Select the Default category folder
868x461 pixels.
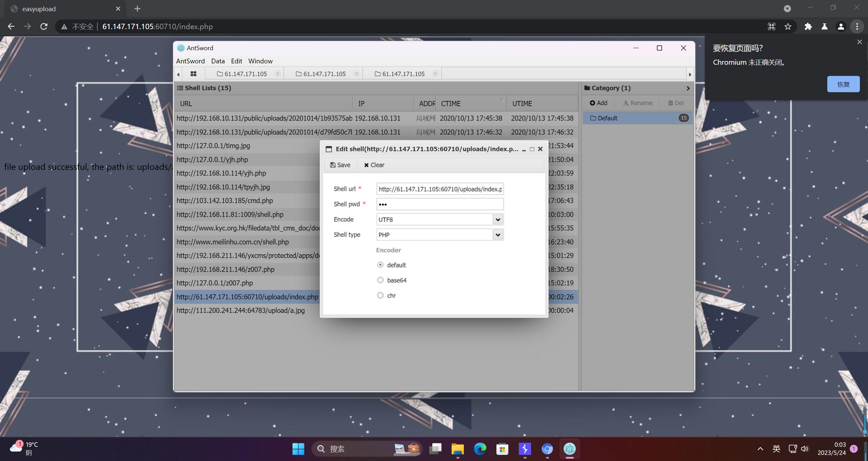pos(607,118)
